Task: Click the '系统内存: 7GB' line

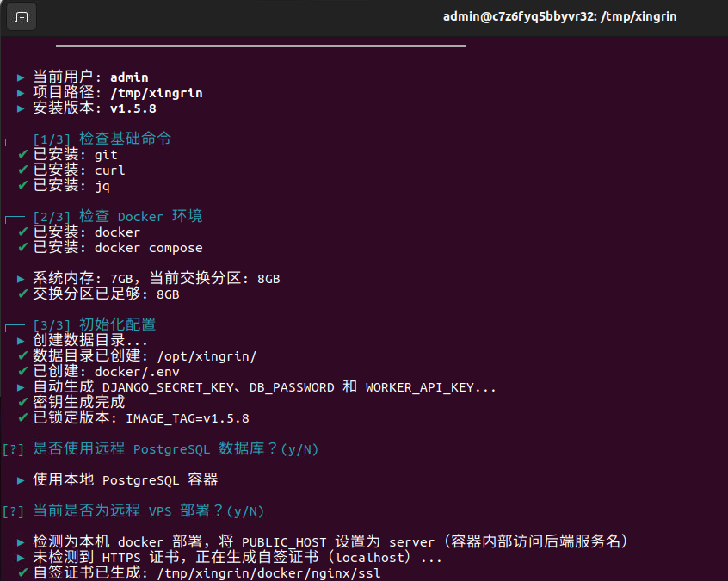Action: click(149, 278)
